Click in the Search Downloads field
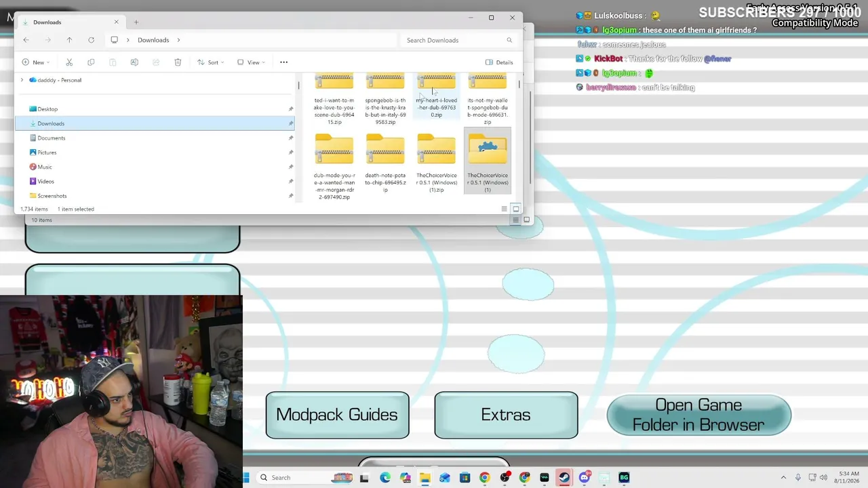Viewport: 868px width, 488px height. 458,40
